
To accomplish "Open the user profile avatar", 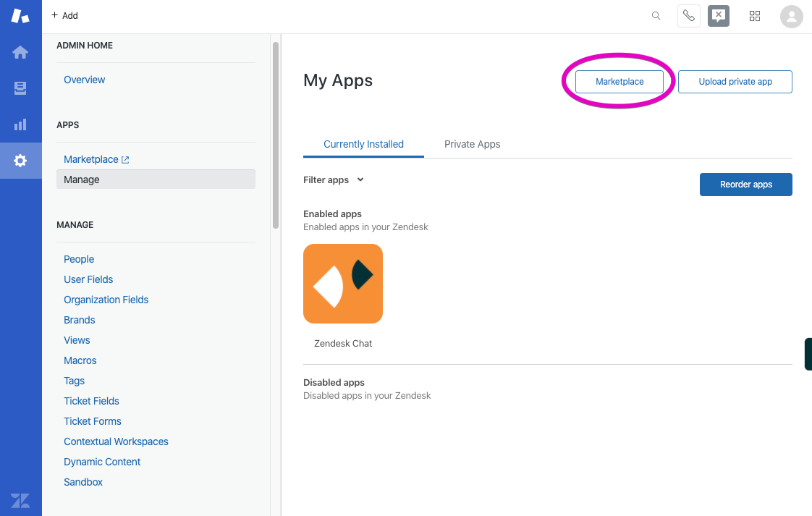I will click(791, 17).
